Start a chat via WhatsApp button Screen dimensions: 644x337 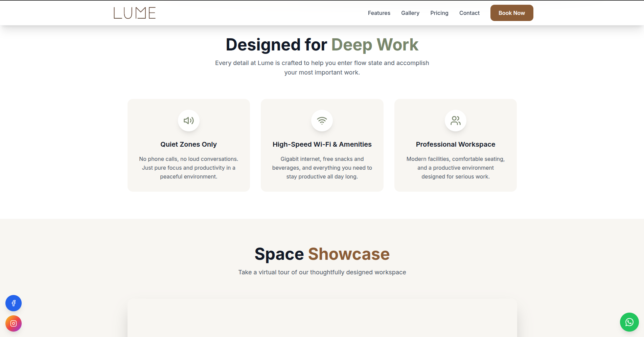(x=629, y=322)
